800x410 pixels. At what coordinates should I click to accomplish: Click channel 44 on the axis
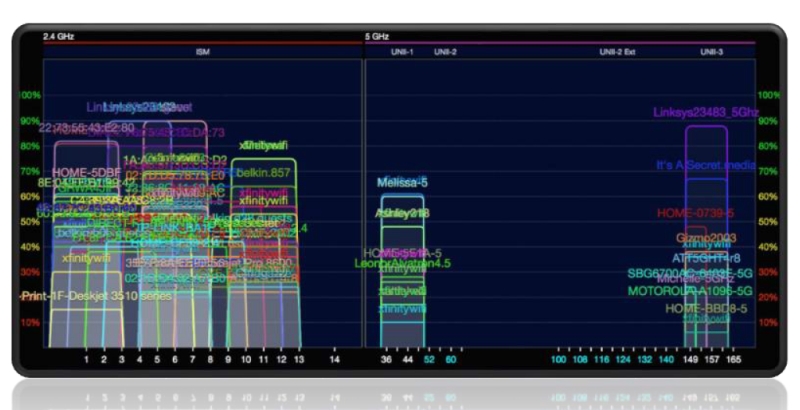pyautogui.click(x=407, y=360)
